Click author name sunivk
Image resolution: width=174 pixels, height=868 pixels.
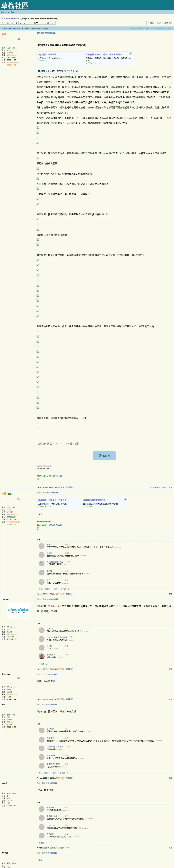4,783
